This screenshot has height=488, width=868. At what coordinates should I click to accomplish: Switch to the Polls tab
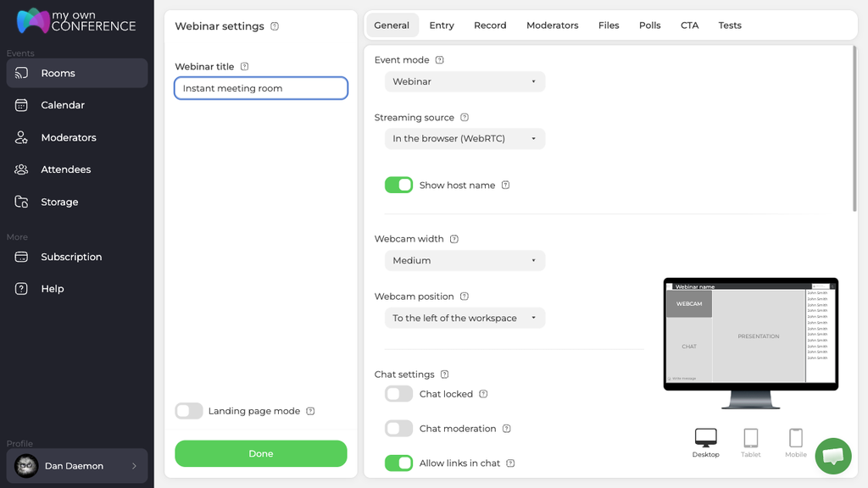(x=650, y=25)
